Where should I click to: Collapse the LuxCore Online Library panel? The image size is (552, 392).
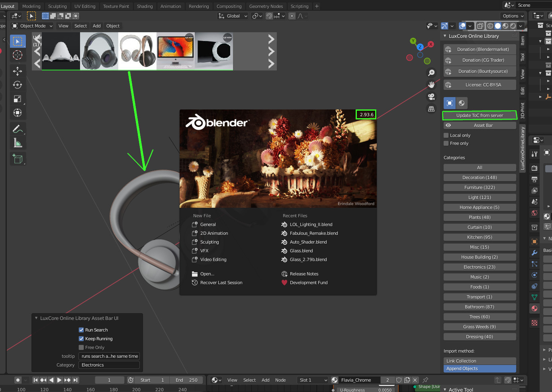[x=445, y=36]
